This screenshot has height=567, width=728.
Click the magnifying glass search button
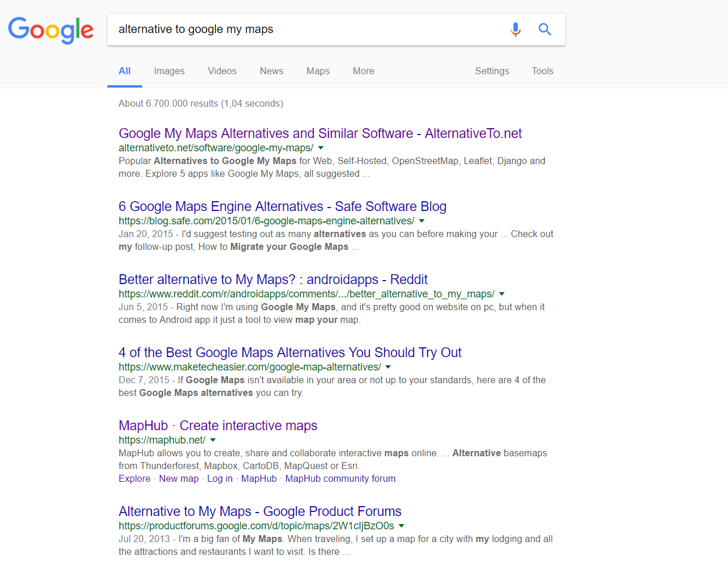tap(545, 29)
